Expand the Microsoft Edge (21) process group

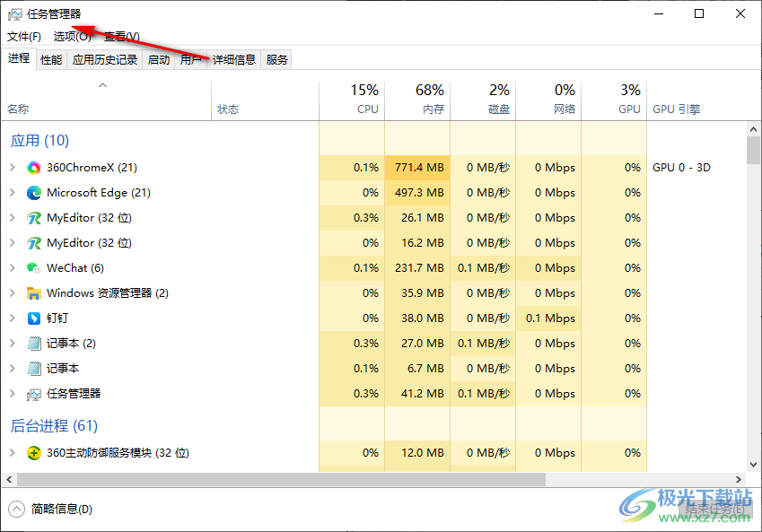click(13, 193)
